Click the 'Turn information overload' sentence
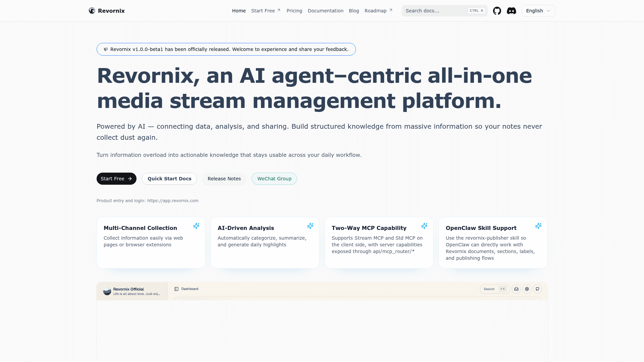Screen dimensions: 644x362 click(229, 155)
